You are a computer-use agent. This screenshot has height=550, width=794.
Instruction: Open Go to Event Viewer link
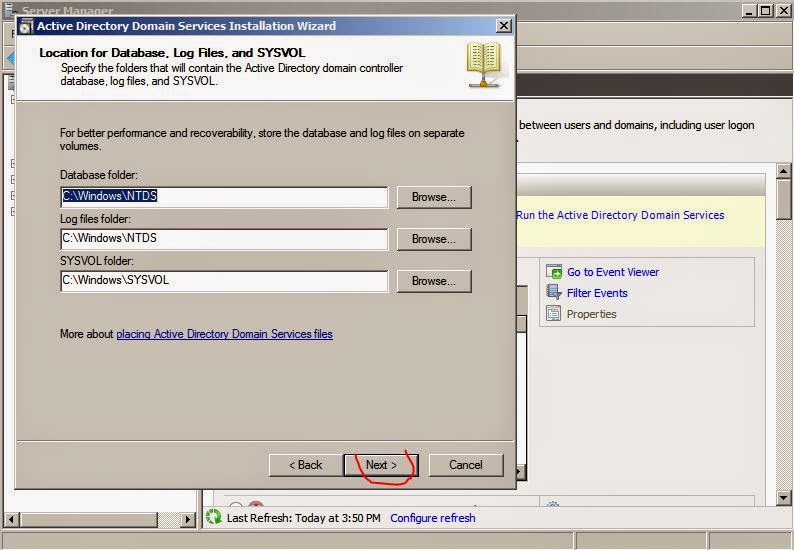(x=613, y=272)
